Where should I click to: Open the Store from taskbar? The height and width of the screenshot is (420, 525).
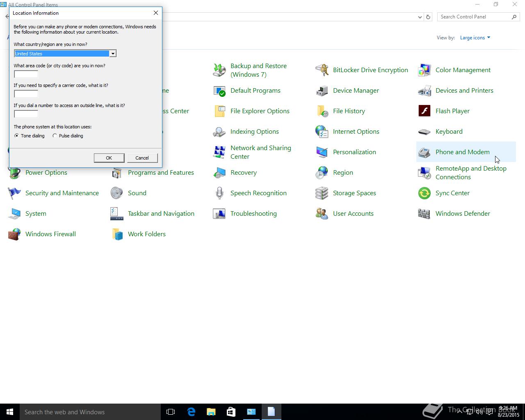[231, 412]
